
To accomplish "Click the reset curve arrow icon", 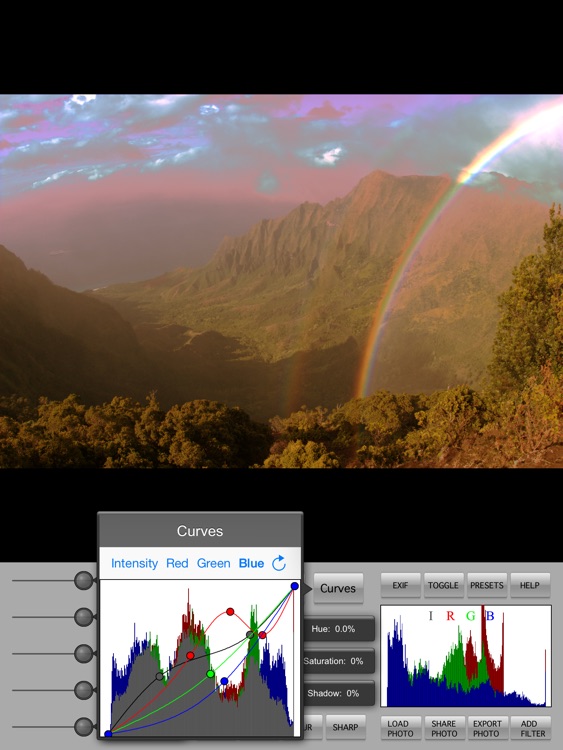I will tap(279, 563).
